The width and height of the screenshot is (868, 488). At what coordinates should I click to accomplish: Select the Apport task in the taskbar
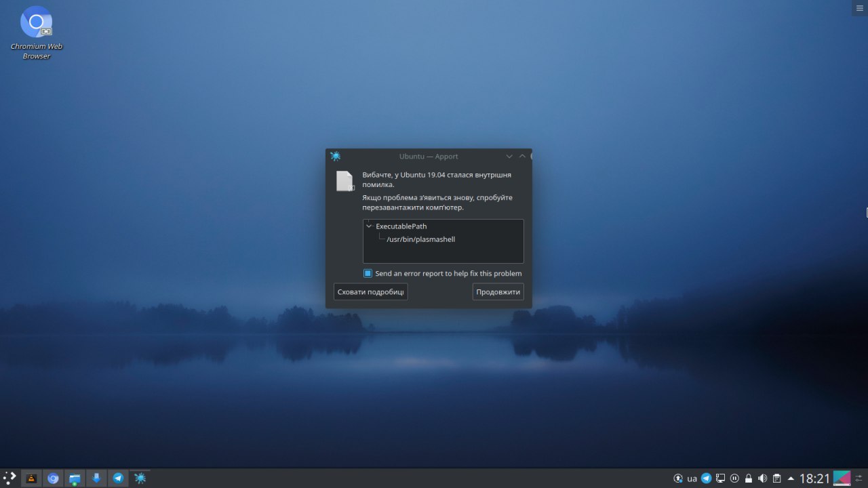pyautogui.click(x=140, y=479)
